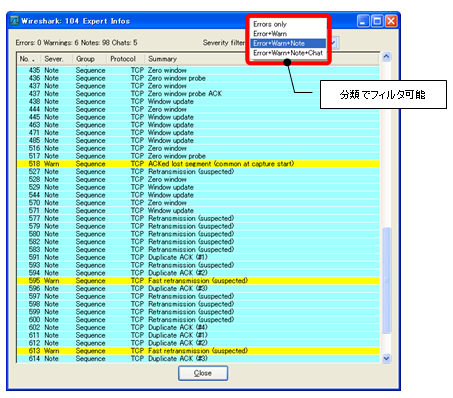The image size is (453, 398).
Task: Select row 571 Window update
Action: (x=198, y=210)
